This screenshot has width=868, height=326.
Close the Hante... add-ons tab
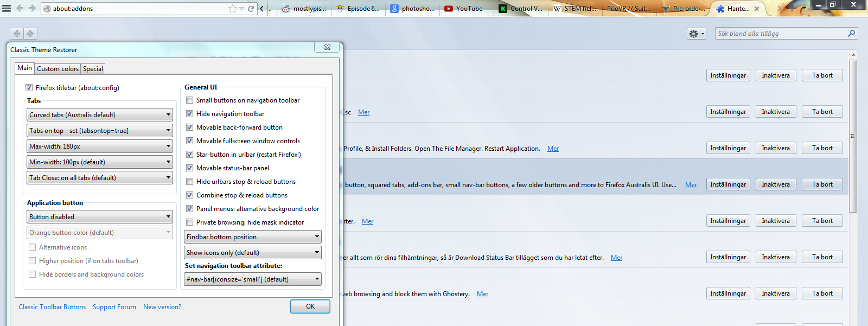tap(757, 9)
